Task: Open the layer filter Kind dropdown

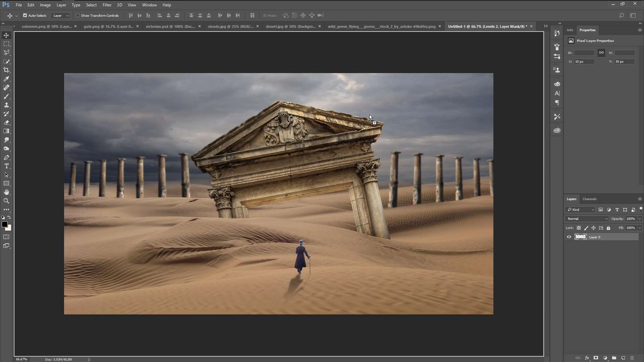Action: [x=580, y=210]
